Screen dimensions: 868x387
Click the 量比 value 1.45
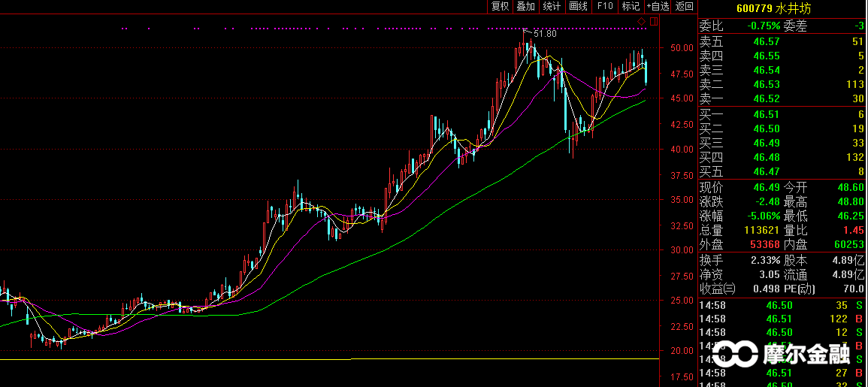(x=854, y=231)
